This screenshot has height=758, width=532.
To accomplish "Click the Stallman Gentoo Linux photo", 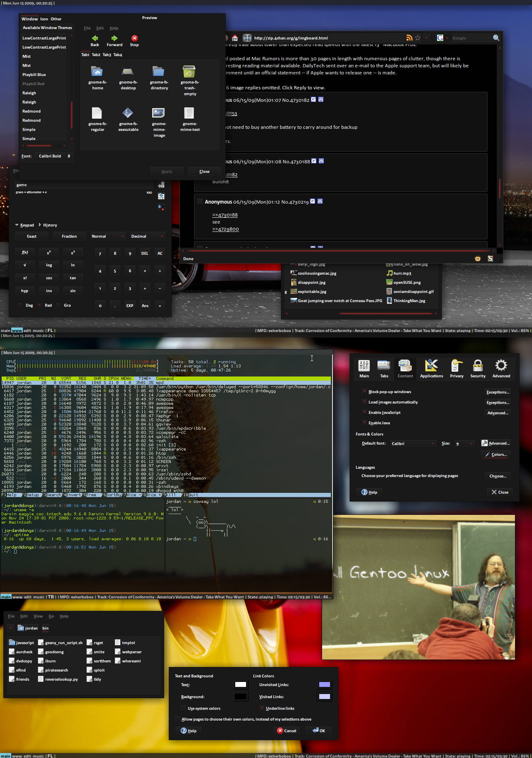I will point(419,587).
